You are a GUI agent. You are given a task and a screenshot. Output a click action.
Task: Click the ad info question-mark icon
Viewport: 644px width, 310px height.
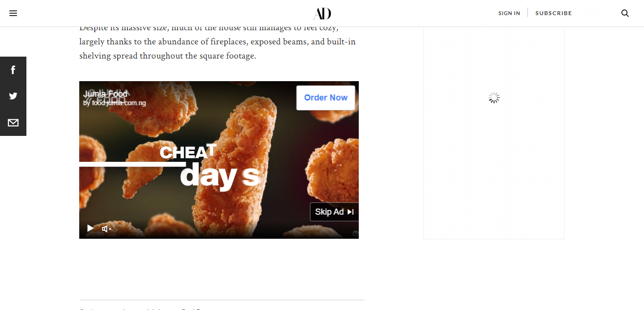click(355, 234)
